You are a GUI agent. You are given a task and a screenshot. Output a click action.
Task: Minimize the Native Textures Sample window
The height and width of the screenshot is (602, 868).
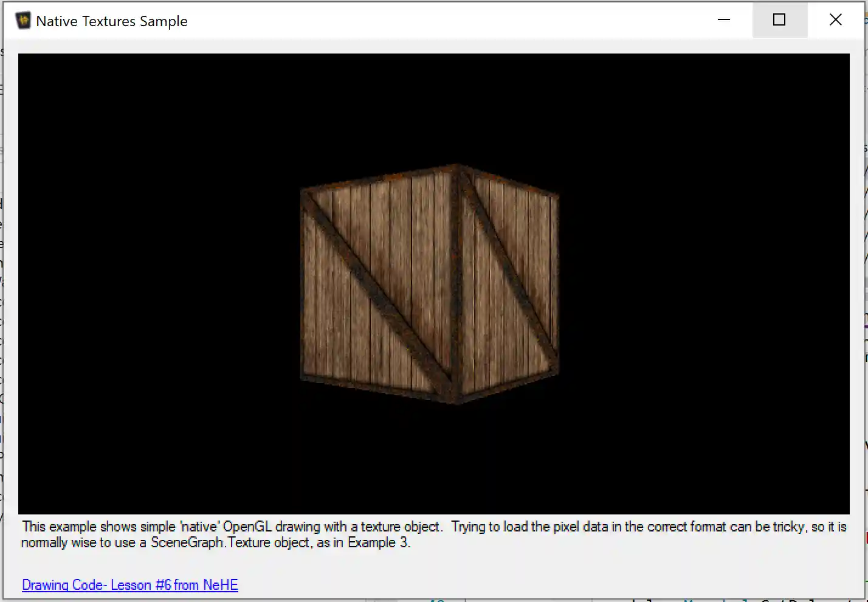pos(724,20)
